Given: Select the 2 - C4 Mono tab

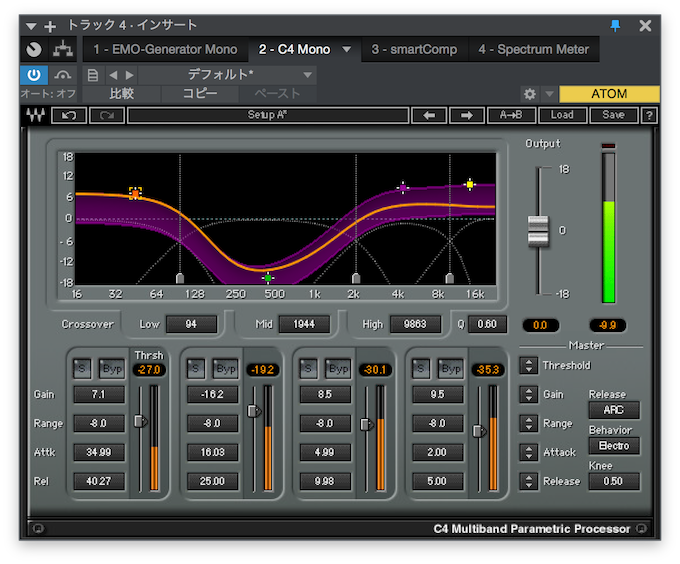Looking at the screenshot, I should (294, 49).
